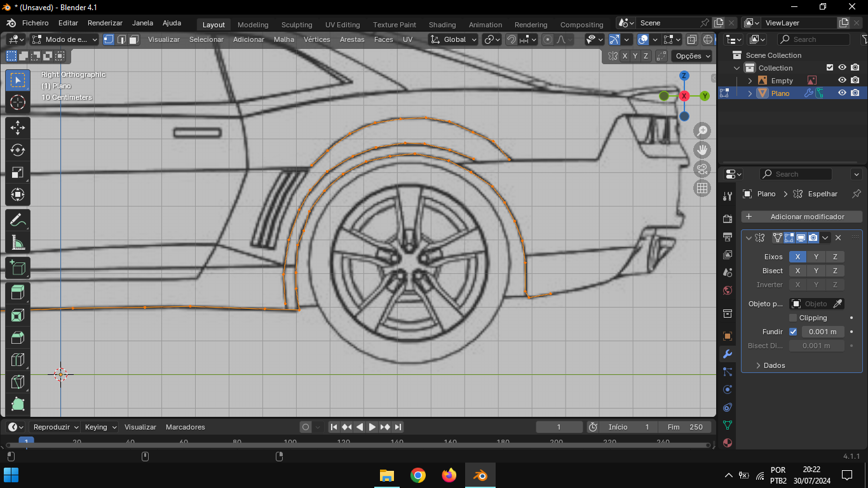Collapse the Collection in outliner
Image resolution: width=868 pixels, height=488 pixels.
coord(737,68)
